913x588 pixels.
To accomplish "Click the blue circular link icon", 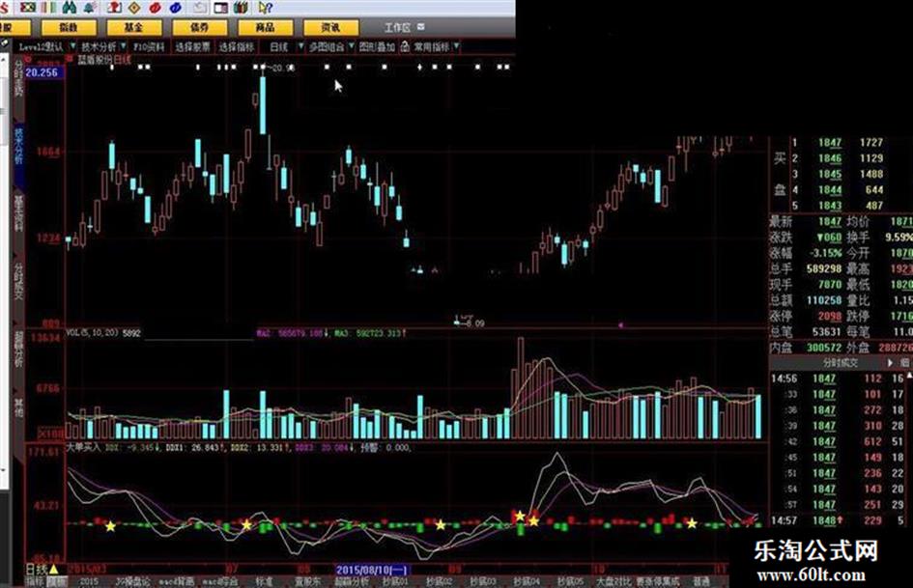I will [175, 8].
